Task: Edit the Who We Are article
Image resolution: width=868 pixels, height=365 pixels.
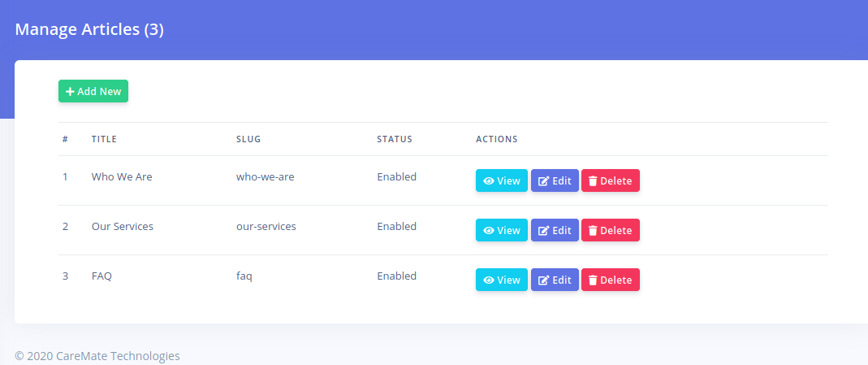Action: point(555,180)
